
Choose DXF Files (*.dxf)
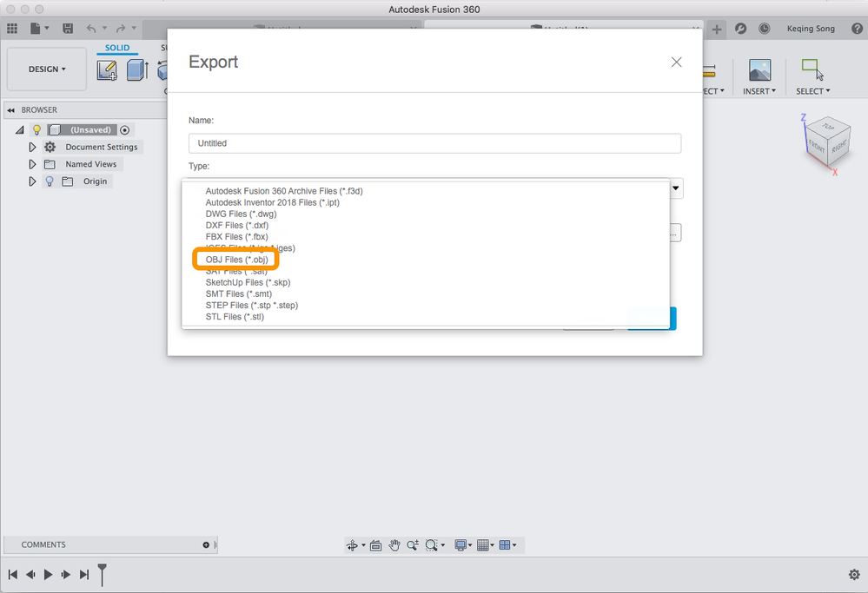coord(237,225)
